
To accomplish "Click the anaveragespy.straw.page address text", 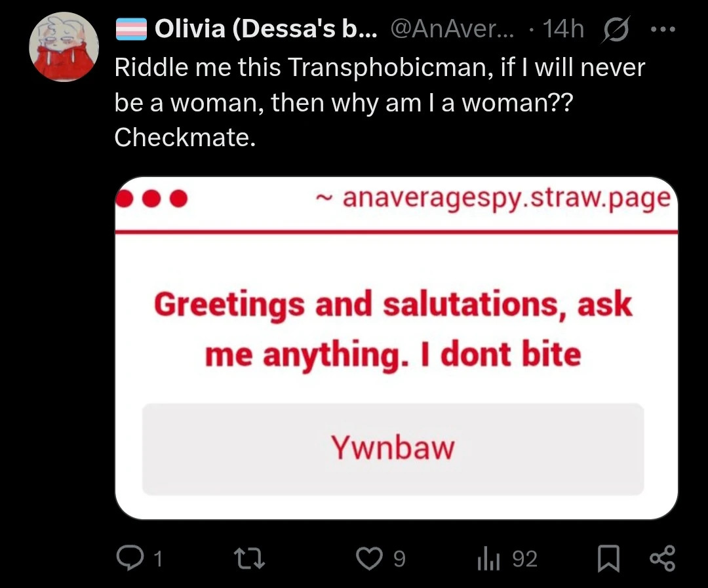I will [x=506, y=197].
